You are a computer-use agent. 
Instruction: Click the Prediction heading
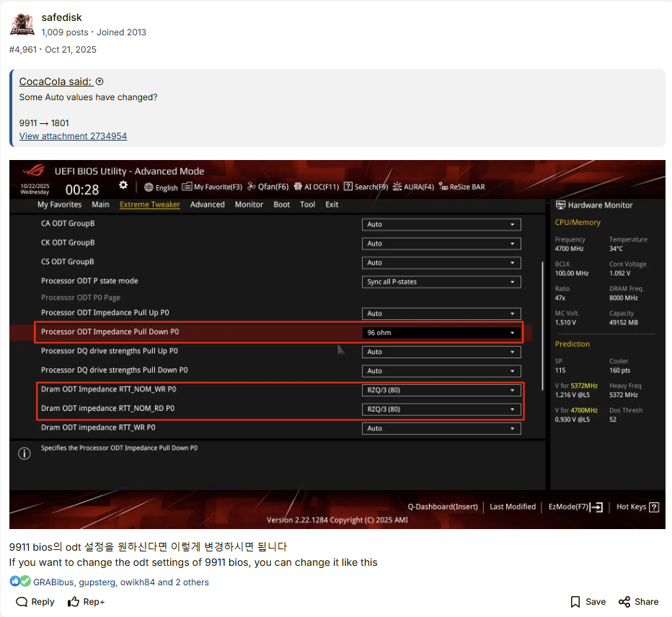(x=572, y=344)
